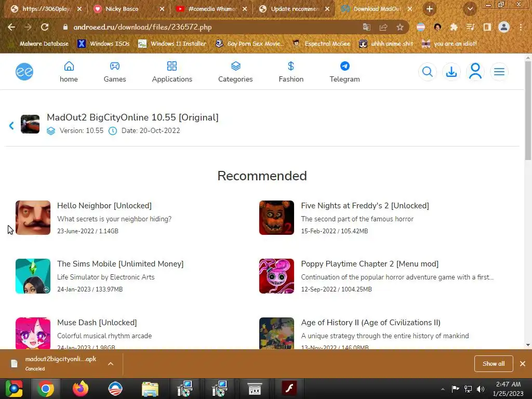532x399 pixels.
Task: Open the Obama-logo taskbar icon
Action: pyautogui.click(x=115, y=389)
